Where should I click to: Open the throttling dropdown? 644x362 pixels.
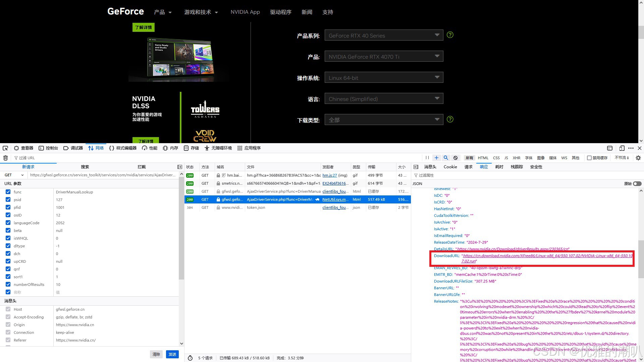point(622,158)
